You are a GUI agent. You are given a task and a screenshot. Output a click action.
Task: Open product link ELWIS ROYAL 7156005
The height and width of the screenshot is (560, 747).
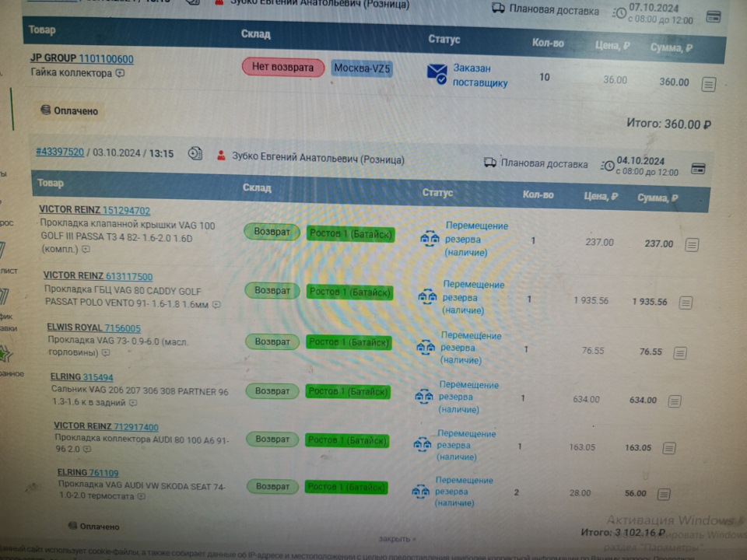pos(93,327)
